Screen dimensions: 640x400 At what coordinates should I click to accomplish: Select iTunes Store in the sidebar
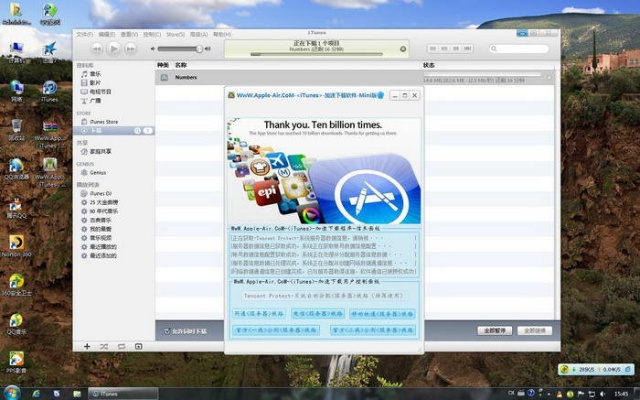(104, 121)
